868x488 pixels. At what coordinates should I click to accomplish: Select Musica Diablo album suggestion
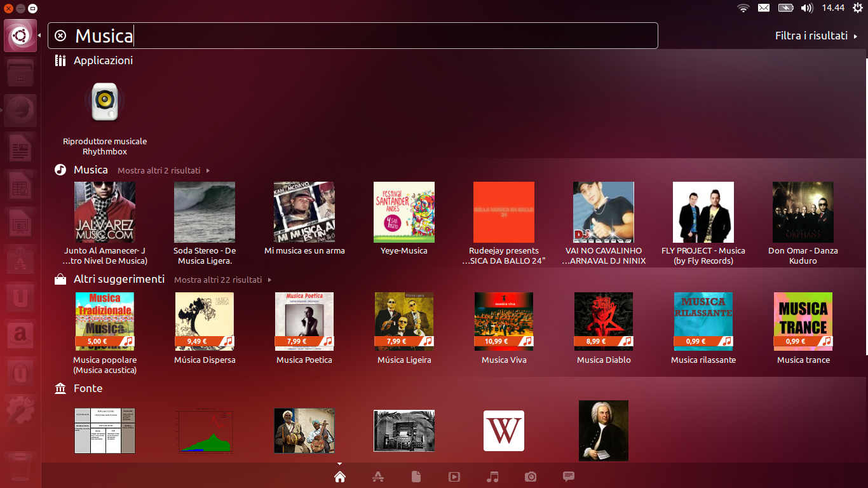pos(604,322)
